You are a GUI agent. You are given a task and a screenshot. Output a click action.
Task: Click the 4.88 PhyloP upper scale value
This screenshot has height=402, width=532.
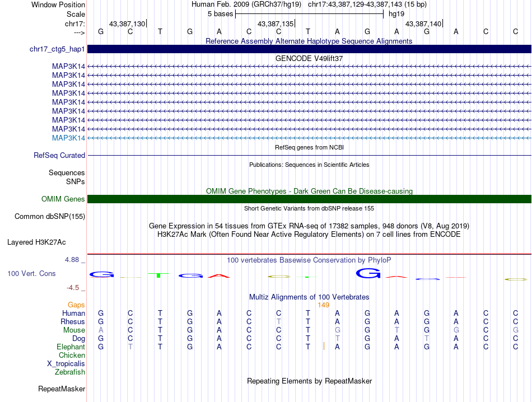coord(72,260)
